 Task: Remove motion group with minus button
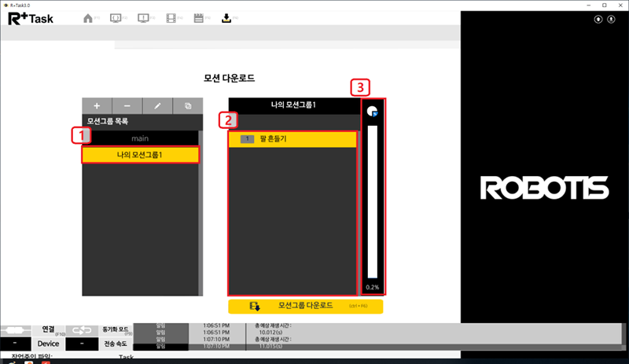point(127,106)
